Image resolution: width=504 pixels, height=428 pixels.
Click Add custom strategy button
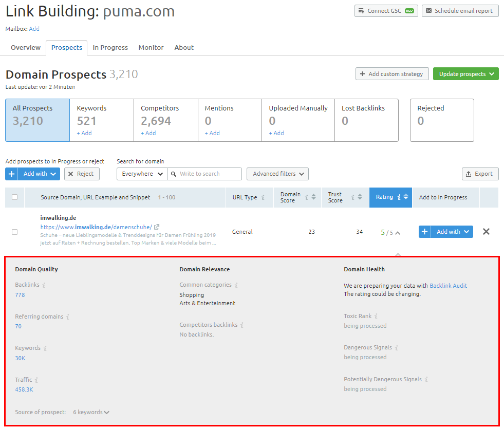pos(392,74)
